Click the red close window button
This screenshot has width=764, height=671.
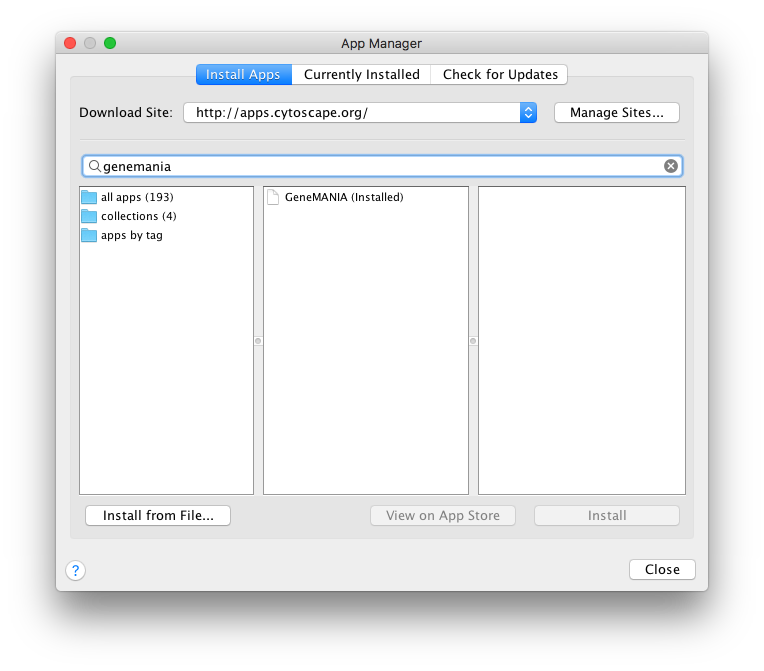[x=70, y=43]
